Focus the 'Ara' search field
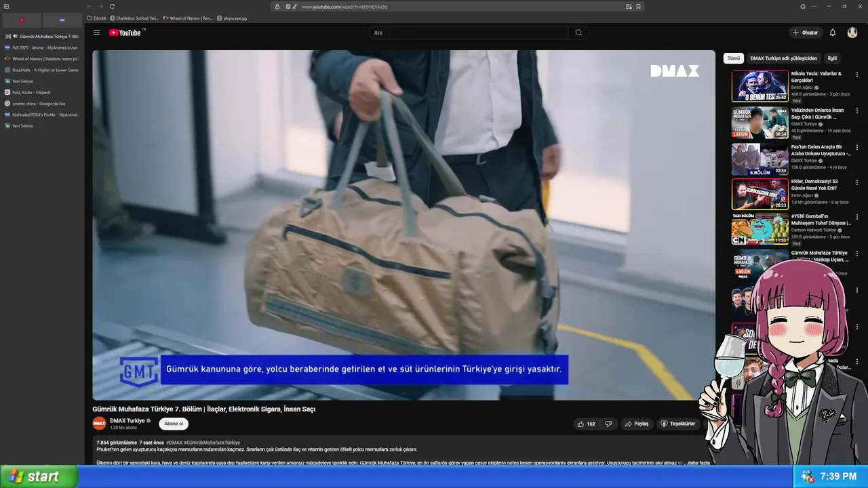This screenshot has width=868, height=488. [x=469, y=33]
